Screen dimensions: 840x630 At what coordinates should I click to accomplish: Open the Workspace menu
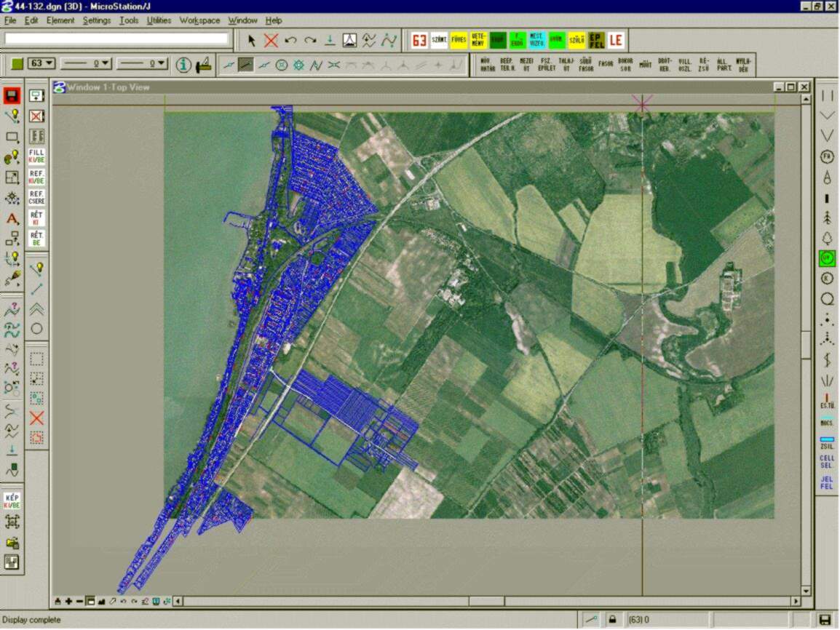(199, 20)
